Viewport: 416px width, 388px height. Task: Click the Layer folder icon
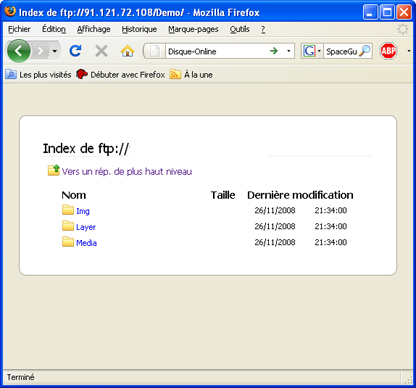point(68,226)
